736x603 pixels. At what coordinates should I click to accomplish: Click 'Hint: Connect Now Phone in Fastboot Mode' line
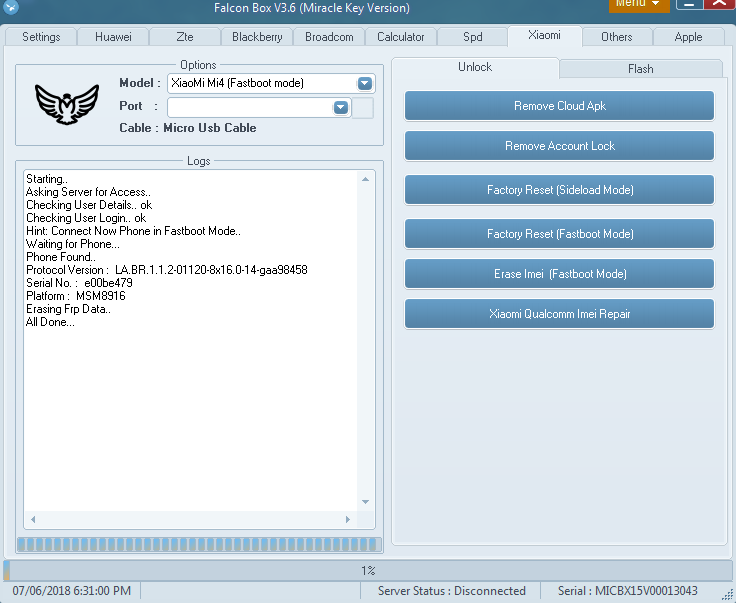[x=133, y=231]
